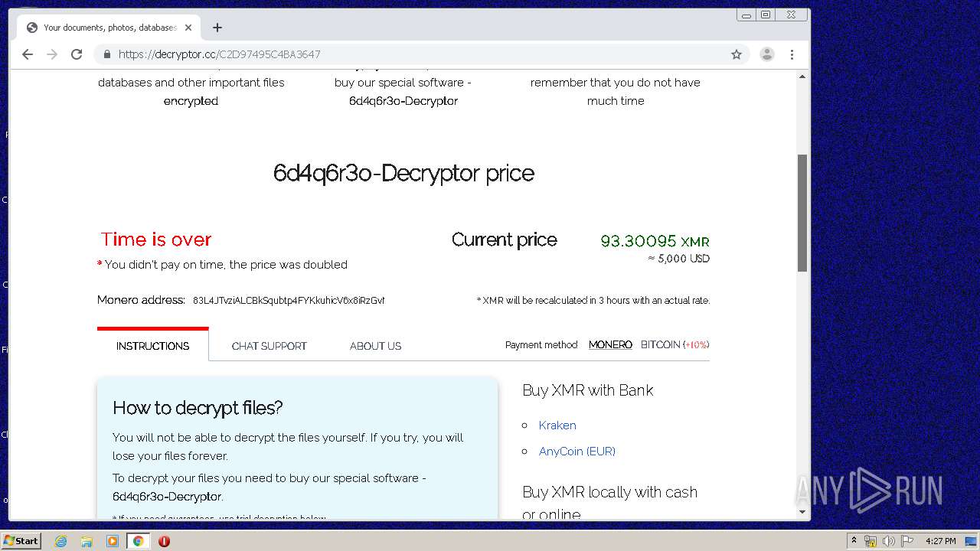Go back using browser back arrow

28,54
